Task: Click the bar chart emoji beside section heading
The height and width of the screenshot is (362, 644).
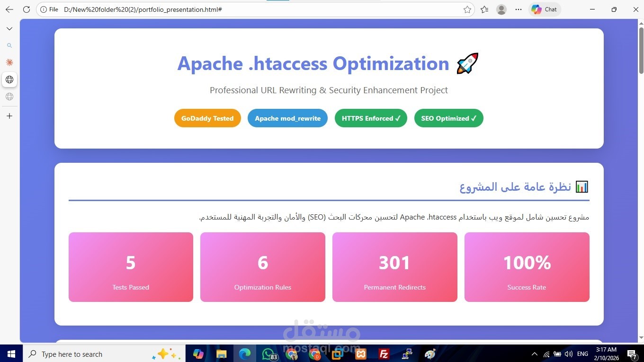Action: (x=582, y=186)
